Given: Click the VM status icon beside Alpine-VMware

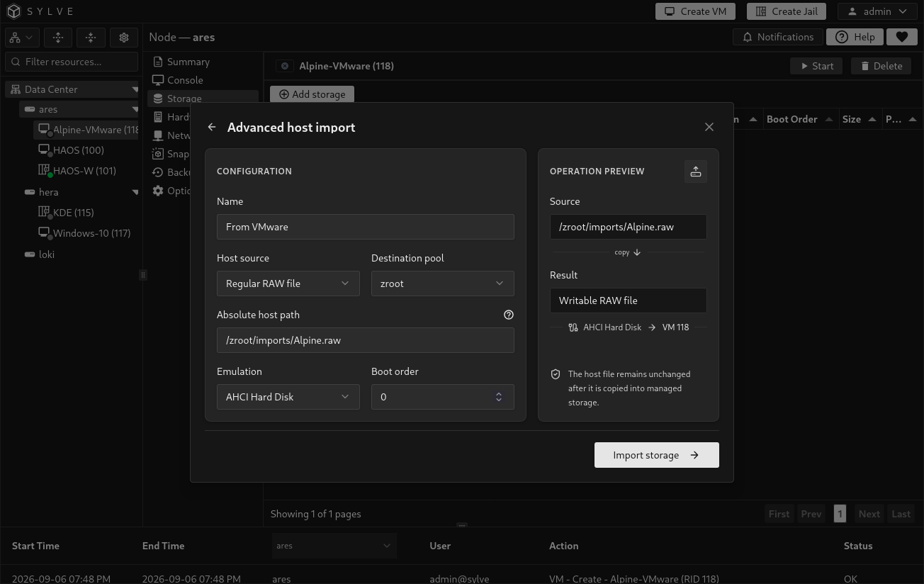Looking at the screenshot, I should pyautogui.click(x=284, y=66).
